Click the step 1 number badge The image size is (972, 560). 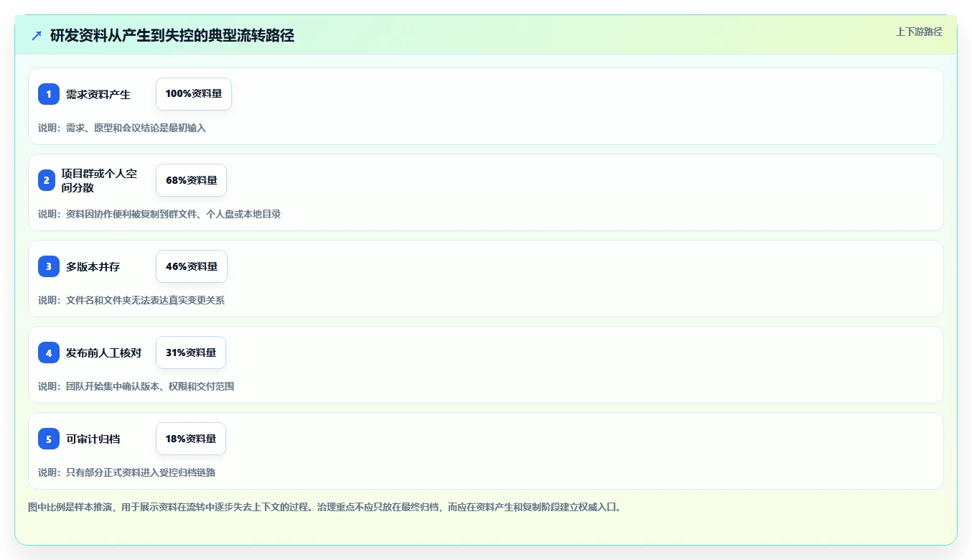(49, 94)
